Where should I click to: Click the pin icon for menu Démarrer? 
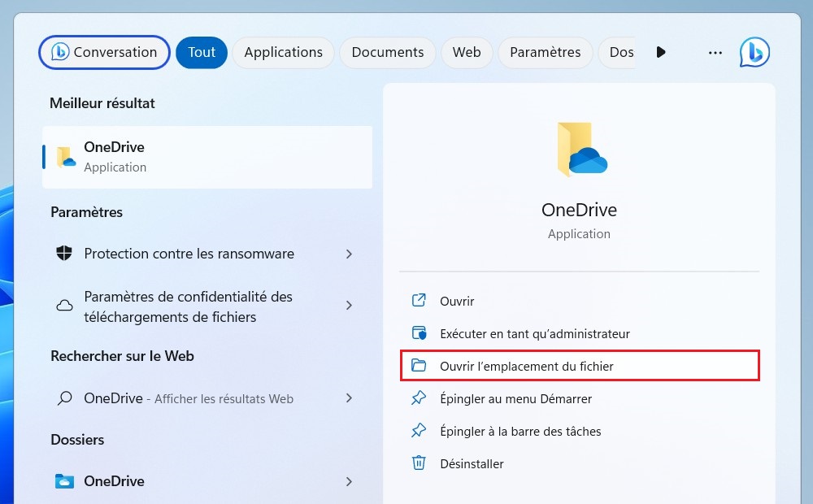pos(419,398)
